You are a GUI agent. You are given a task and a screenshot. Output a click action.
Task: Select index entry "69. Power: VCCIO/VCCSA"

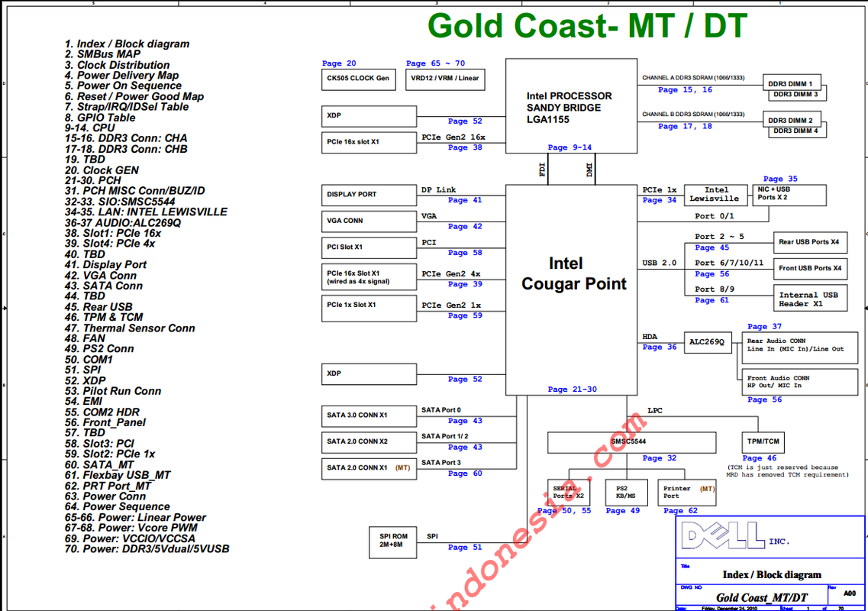click(x=130, y=538)
